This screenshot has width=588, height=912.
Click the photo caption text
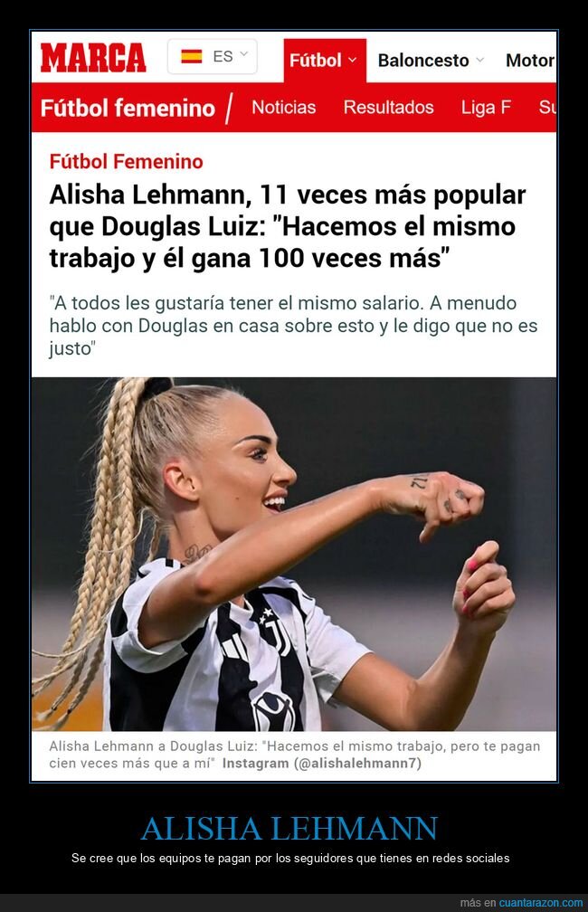[x=294, y=755]
